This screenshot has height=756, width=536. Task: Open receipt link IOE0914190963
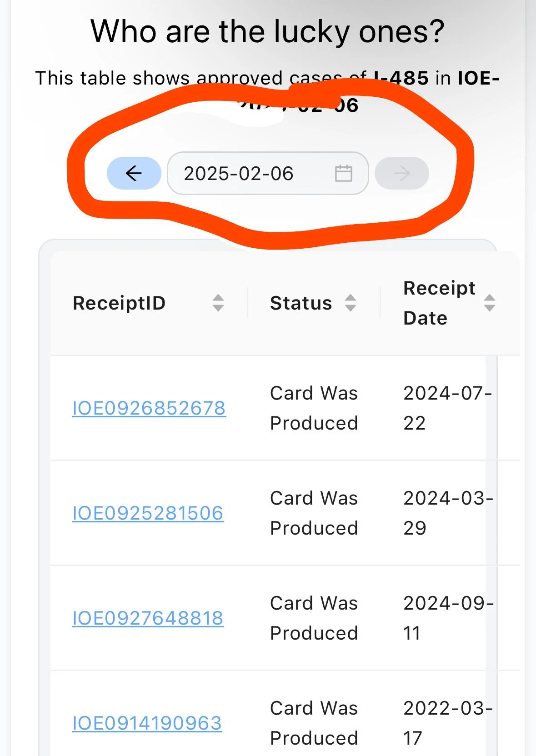[147, 723]
